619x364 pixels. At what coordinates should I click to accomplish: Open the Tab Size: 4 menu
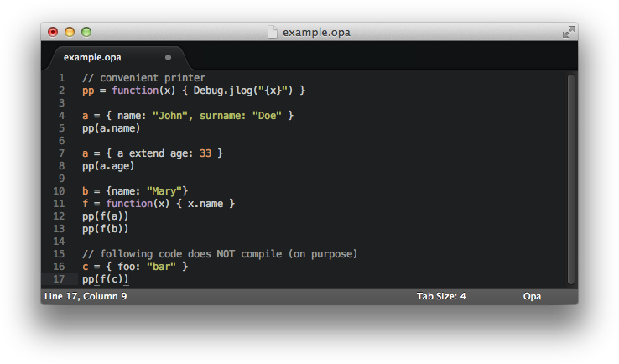tap(441, 296)
